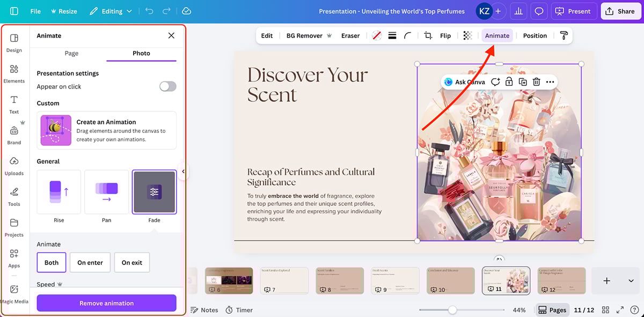This screenshot has height=317, width=644.
Task: Select the On exit animation option
Action: [131, 262]
